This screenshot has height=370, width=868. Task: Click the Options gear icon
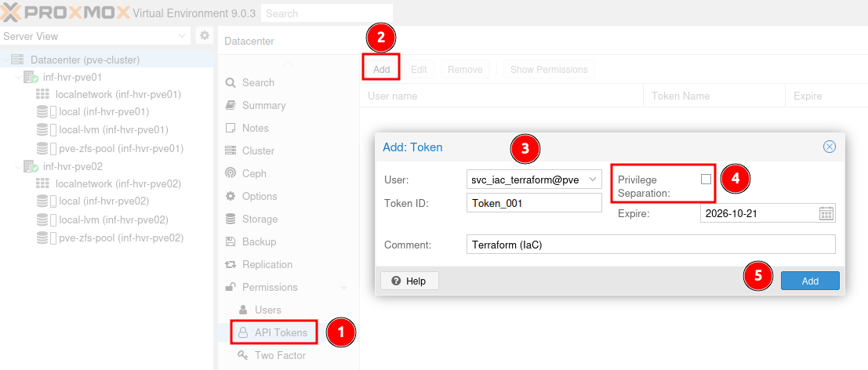[231, 196]
